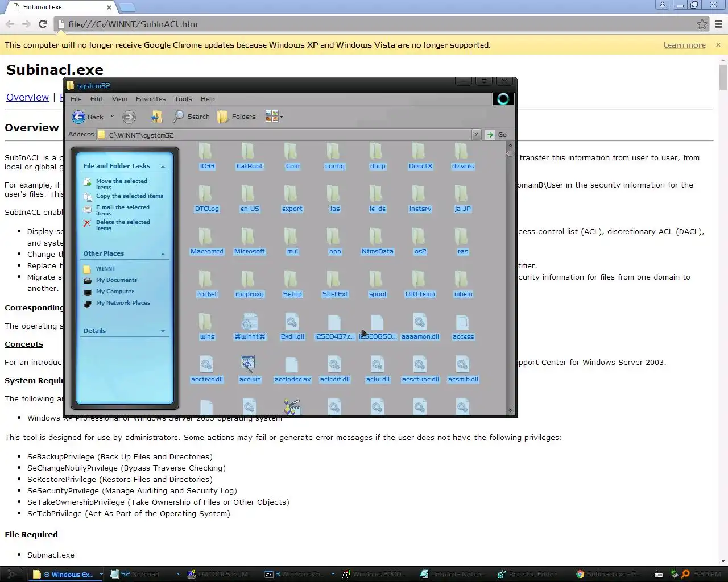Image resolution: width=728 pixels, height=582 pixels.
Task: Go up one folder level icon
Action: click(x=156, y=117)
